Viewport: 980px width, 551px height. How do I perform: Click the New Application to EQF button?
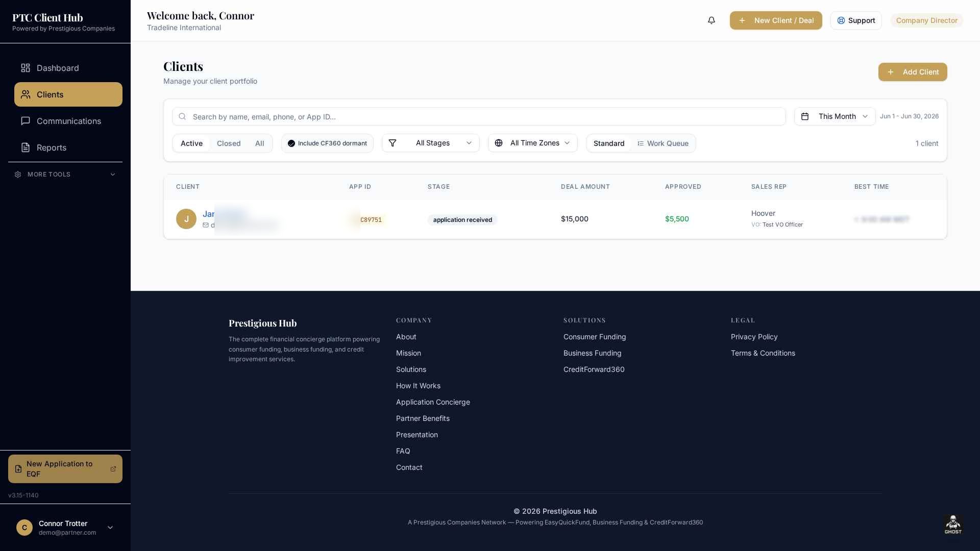coord(65,469)
